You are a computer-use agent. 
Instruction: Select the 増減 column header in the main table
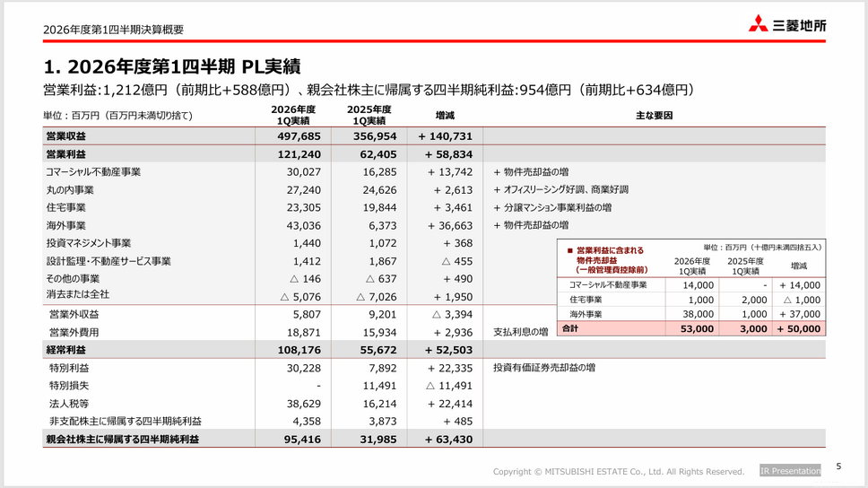click(445, 115)
